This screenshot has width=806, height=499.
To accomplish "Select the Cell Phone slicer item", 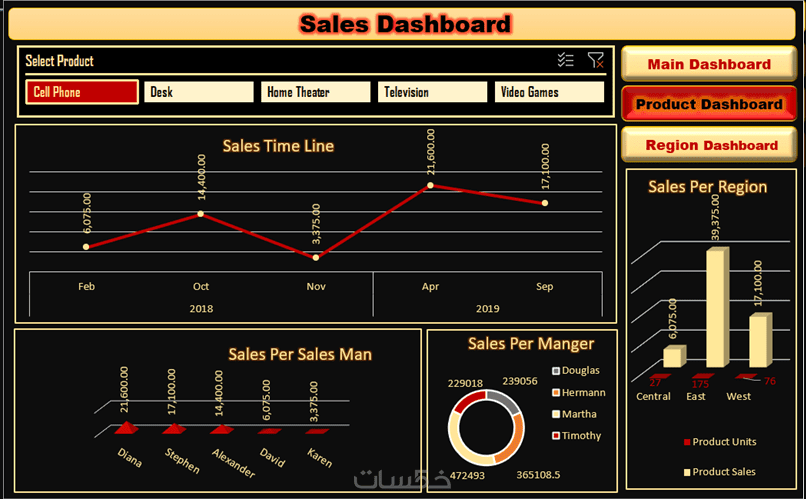I will (82, 92).
